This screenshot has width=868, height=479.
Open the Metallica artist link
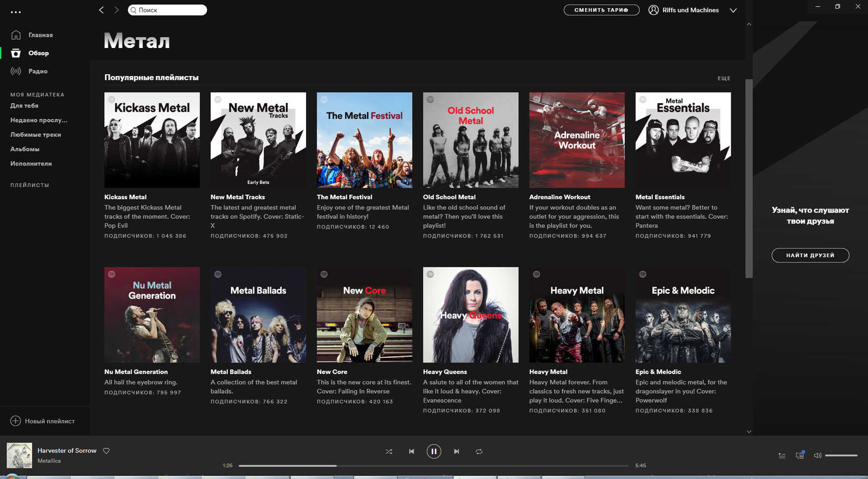click(x=49, y=460)
